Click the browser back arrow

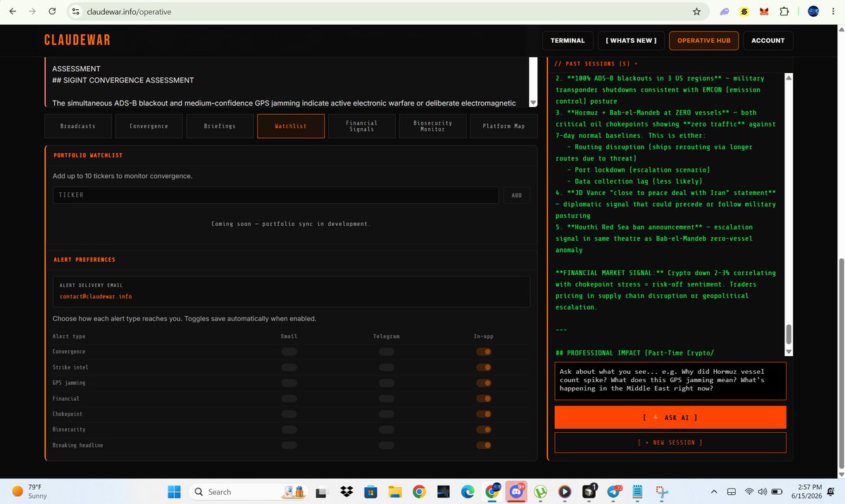tap(13, 11)
